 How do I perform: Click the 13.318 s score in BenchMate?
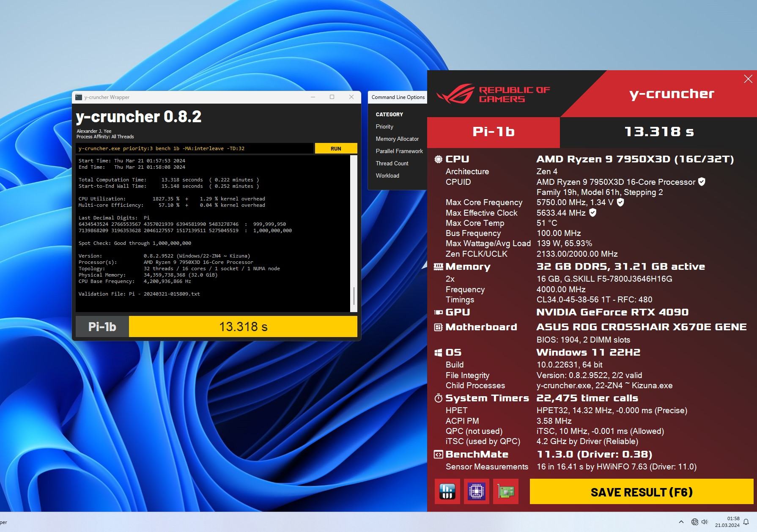pyautogui.click(x=659, y=132)
